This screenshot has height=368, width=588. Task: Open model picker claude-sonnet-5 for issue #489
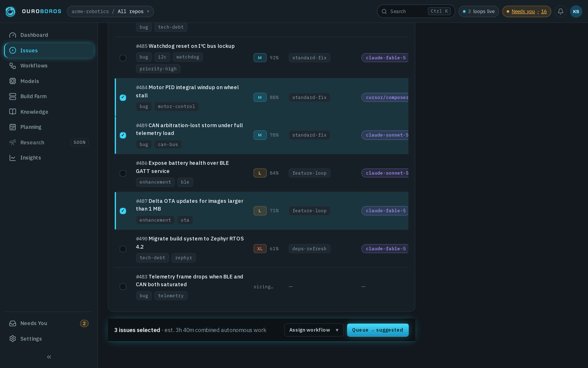pyautogui.click(x=385, y=135)
